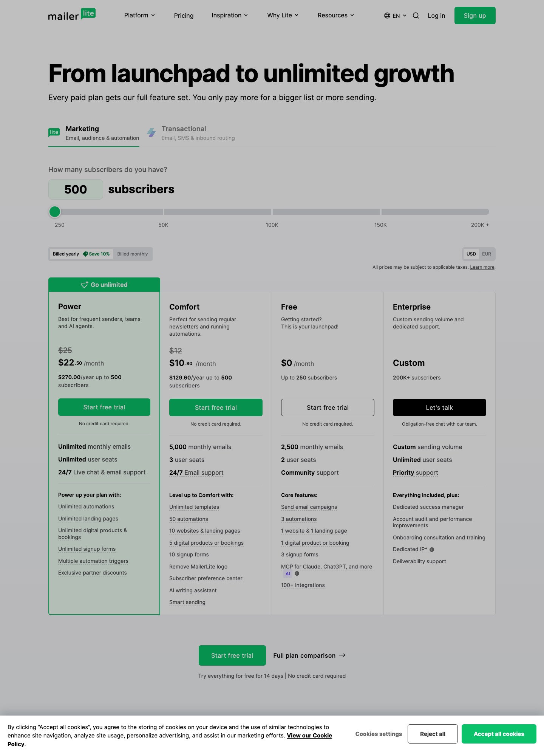Image resolution: width=544 pixels, height=756 pixels.
Task: Expand the Inspiration menu
Action: click(x=230, y=15)
